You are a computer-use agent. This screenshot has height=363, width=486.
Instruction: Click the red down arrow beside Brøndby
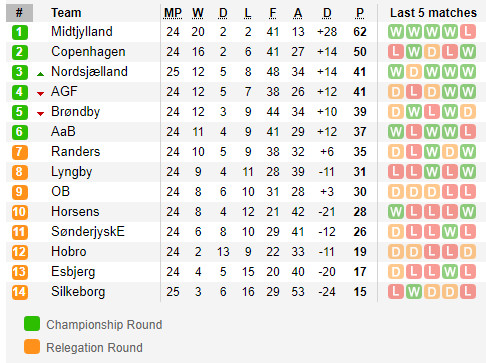(40, 114)
